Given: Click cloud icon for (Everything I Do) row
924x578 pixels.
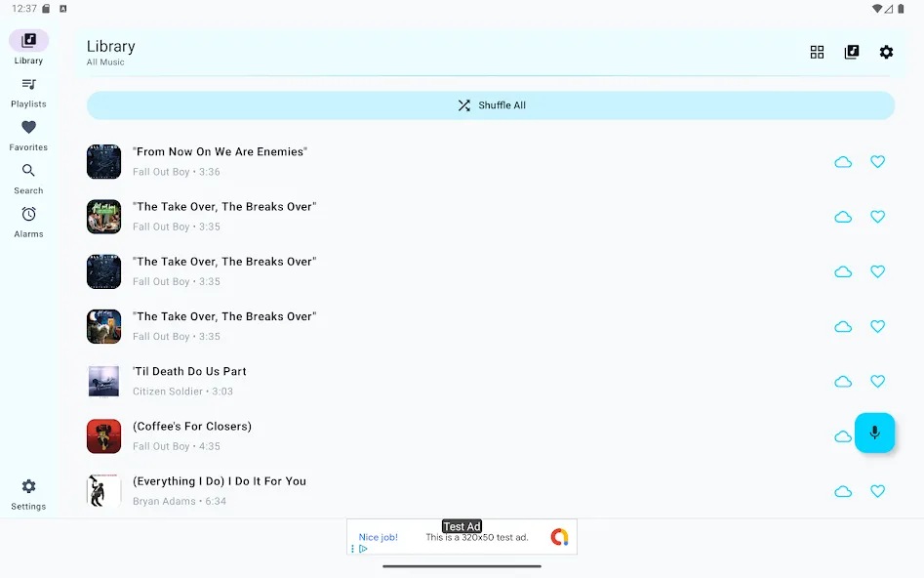Looking at the screenshot, I should click(843, 491).
